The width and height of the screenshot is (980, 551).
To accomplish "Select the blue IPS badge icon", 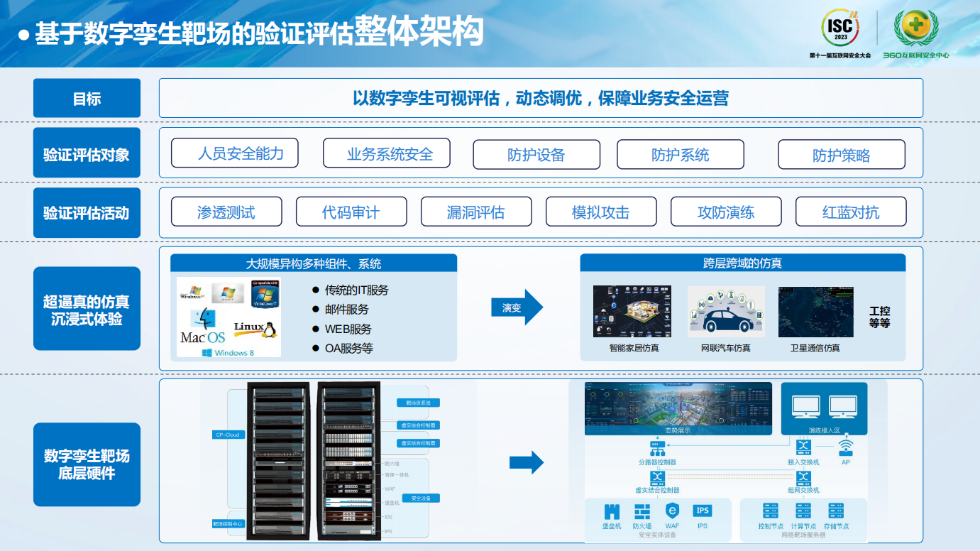I will [x=703, y=511].
